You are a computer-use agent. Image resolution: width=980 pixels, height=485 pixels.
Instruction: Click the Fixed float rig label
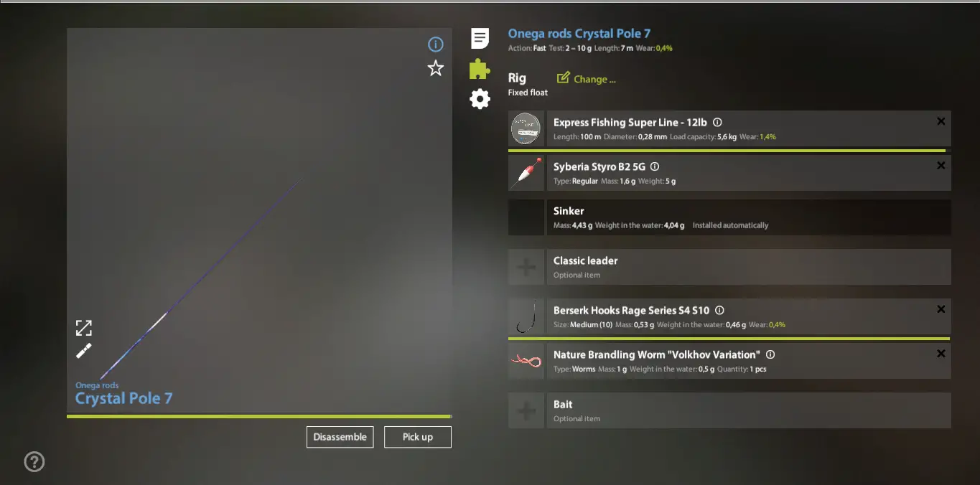[x=528, y=93]
